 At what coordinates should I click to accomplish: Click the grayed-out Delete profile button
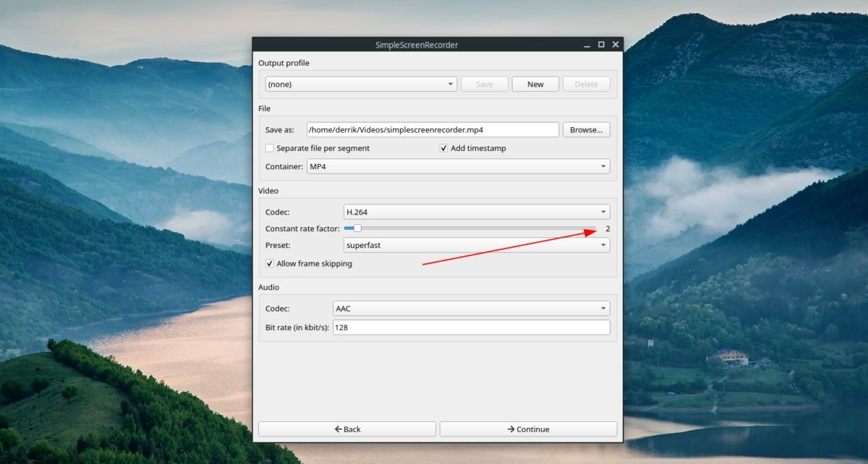point(587,85)
